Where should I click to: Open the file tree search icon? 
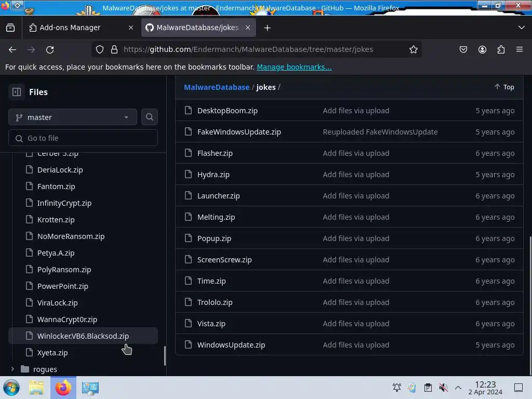point(149,117)
